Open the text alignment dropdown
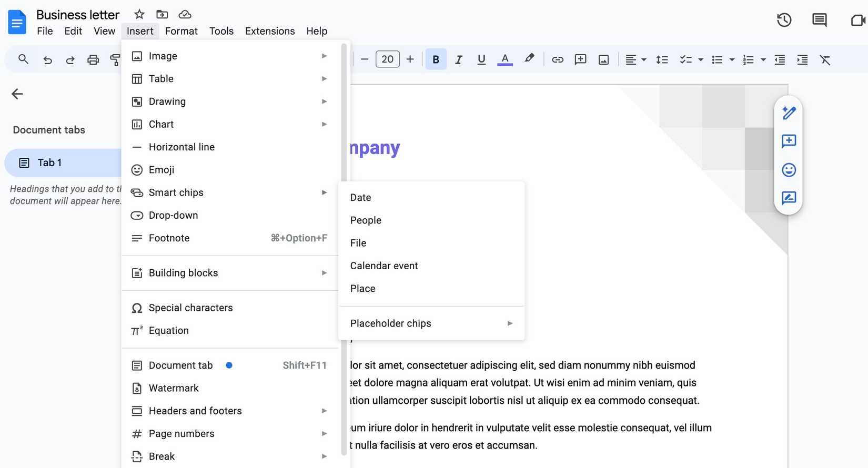 pyautogui.click(x=635, y=59)
